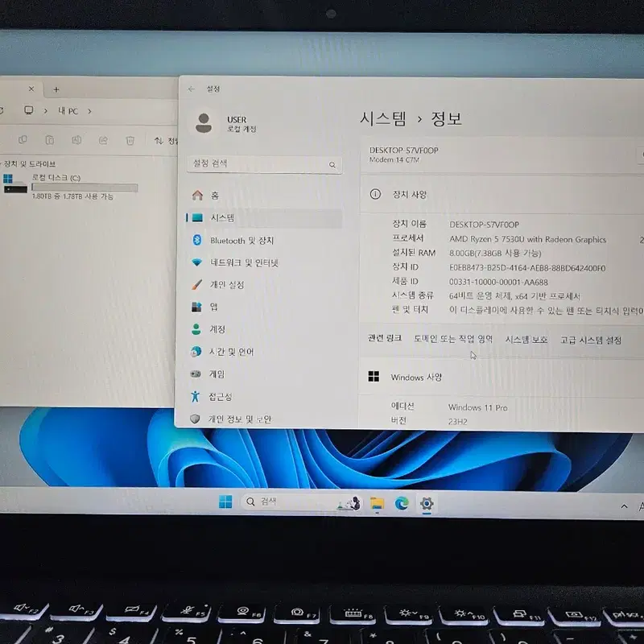
Task: Open Privacy and security settings
Action: [264, 419]
